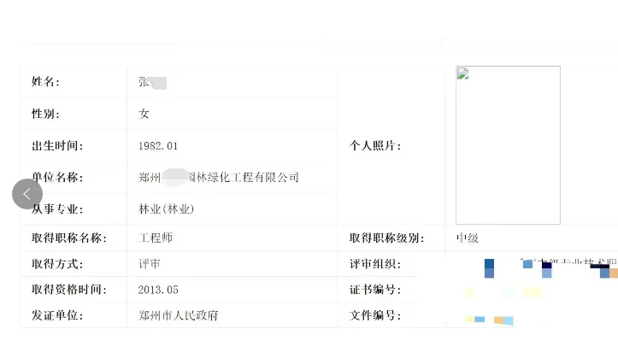Click the 发证单位 label
618x364 pixels.
[x=57, y=315]
